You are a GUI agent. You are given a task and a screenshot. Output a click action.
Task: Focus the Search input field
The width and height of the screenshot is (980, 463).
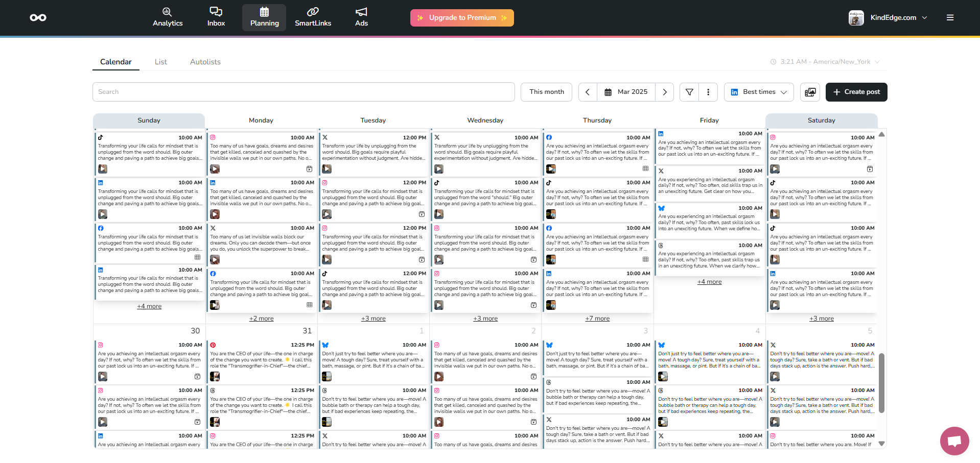pos(304,92)
